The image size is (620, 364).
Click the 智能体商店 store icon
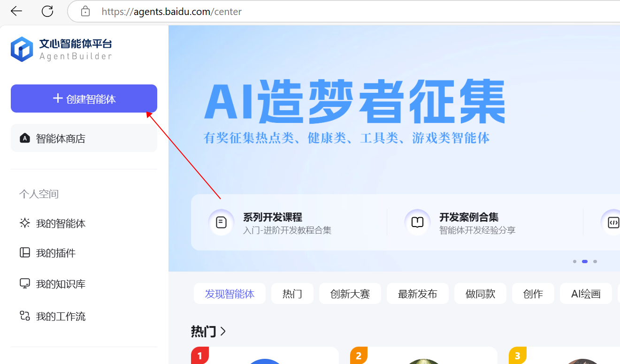click(x=25, y=138)
